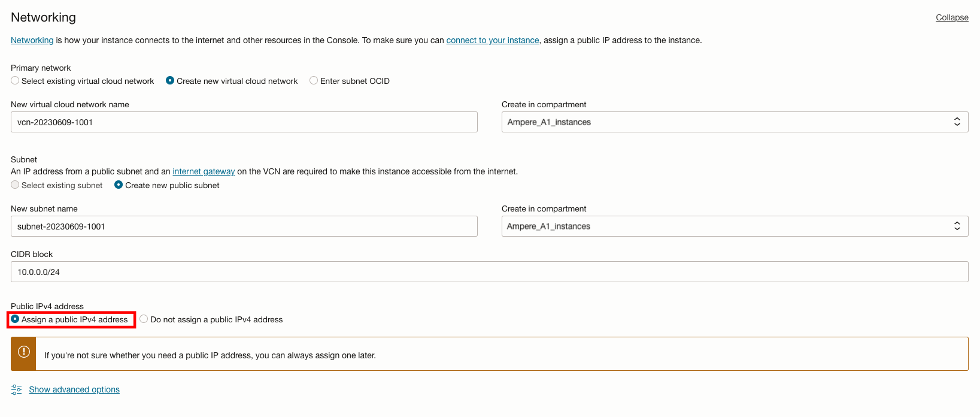Click "Show advanced options"
Image resolution: width=980 pixels, height=417 pixels.
tap(74, 389)
